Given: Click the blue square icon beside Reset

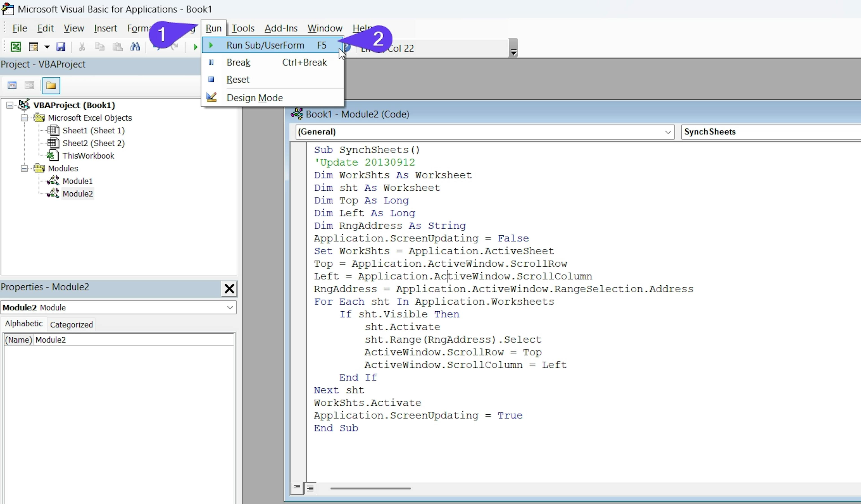Looking at the screenshot, I should point(211,80).
